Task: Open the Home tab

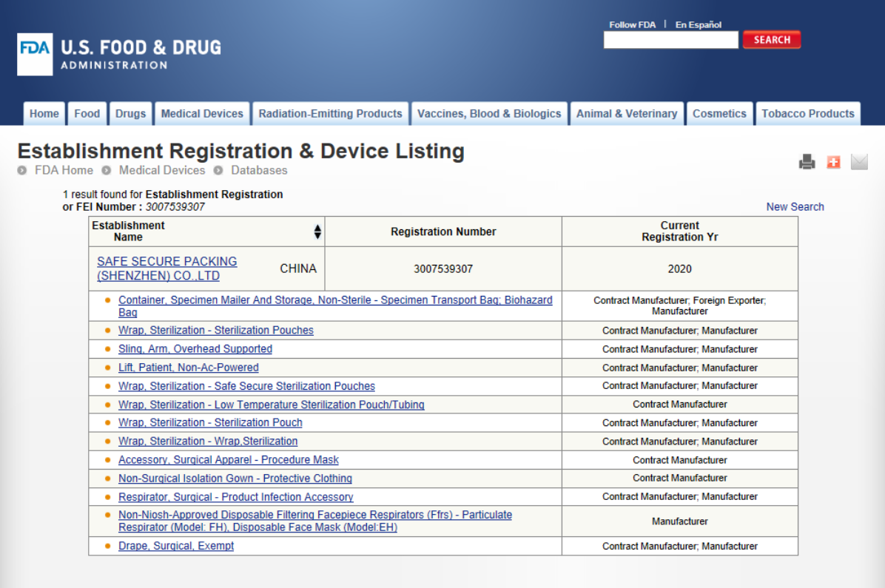Action: coord(44,113)
